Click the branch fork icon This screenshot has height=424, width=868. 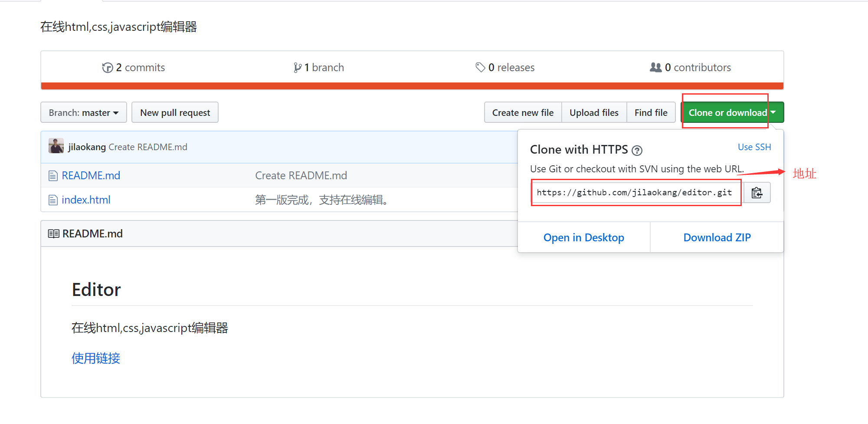[298, 68]
